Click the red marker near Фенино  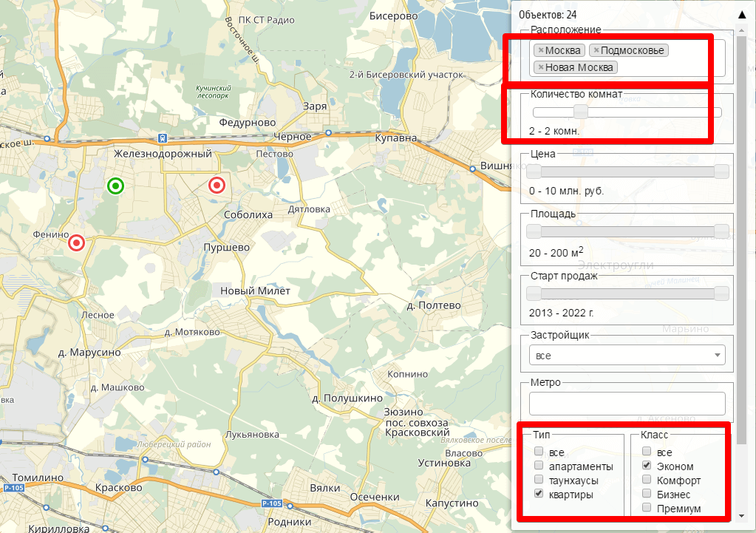point(76,242)
